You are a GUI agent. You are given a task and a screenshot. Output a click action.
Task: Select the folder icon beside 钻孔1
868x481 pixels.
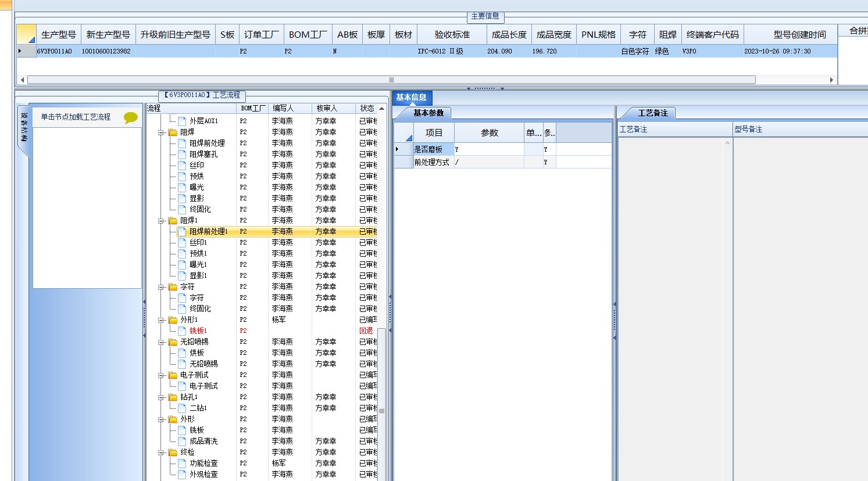coord(173,397)
